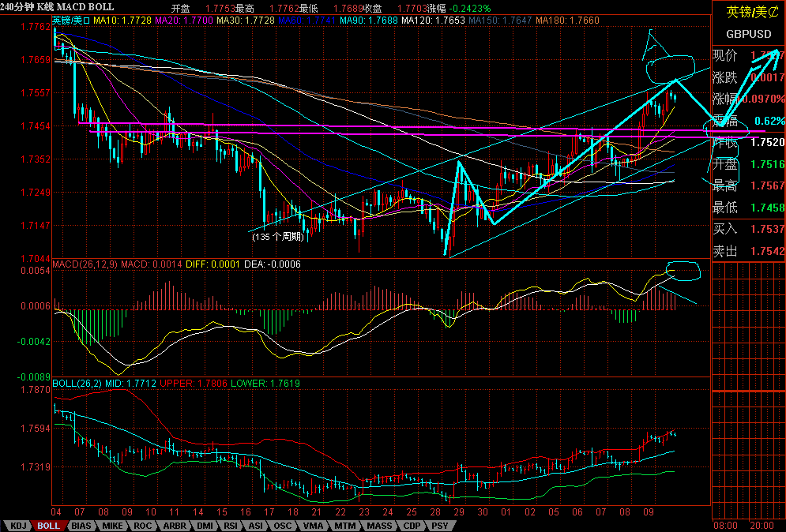Image resolution: width=786 pixels, height=532 pixels.
Task: Select the BOLL indicator tab
Action: 49,526
